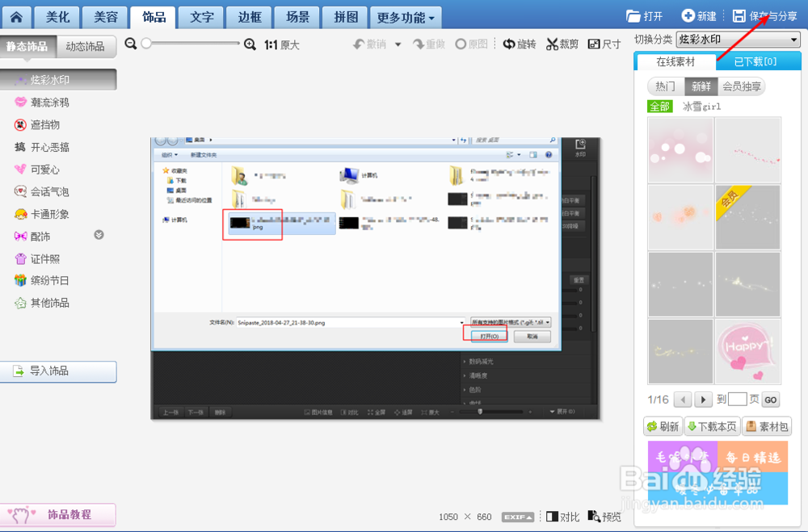
Task: Select the Happy pink sticker thumbnail
Action: (x=747, y=350)
